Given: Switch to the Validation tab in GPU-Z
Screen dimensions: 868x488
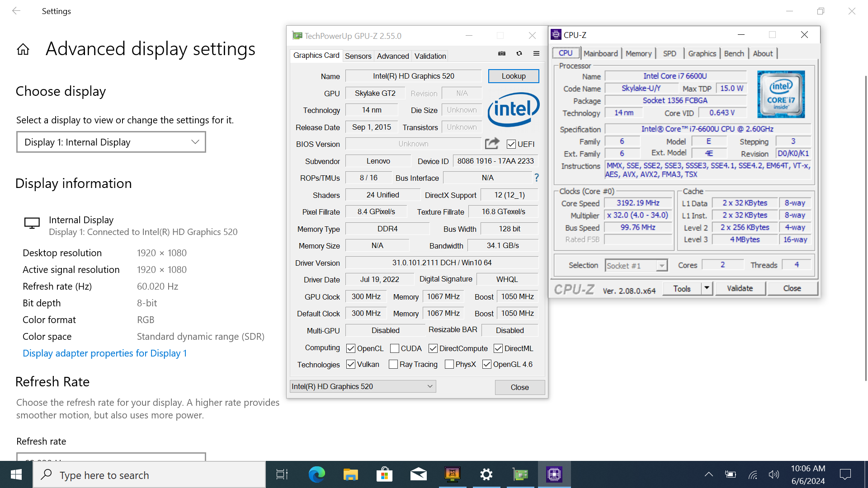Looking at the screenshot, I should click(x=430, y=56).
